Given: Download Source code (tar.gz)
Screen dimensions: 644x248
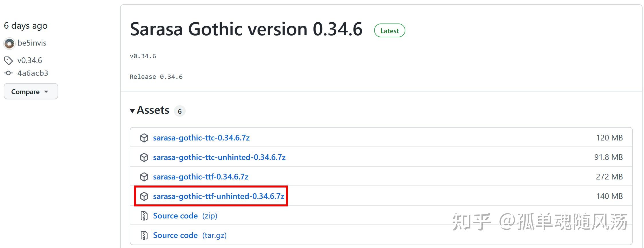Looking at the screenshot, I should coord(190,235).
